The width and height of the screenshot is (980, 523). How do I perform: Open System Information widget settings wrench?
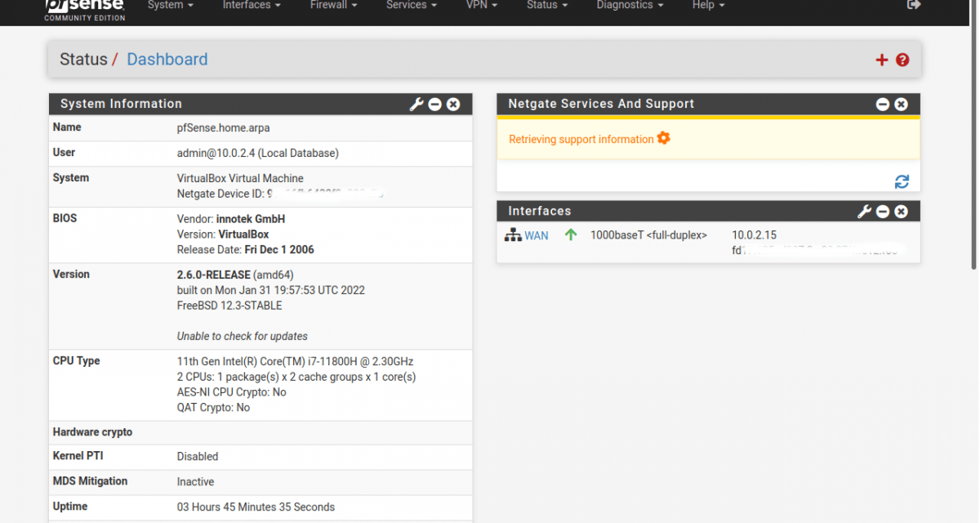coord(416,104)
